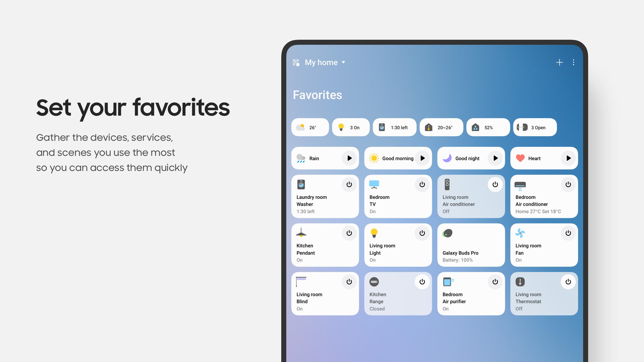Screen dimensions: 644x362
Task: Click the Bedroom TV power icon
Action: coord(422,184)
